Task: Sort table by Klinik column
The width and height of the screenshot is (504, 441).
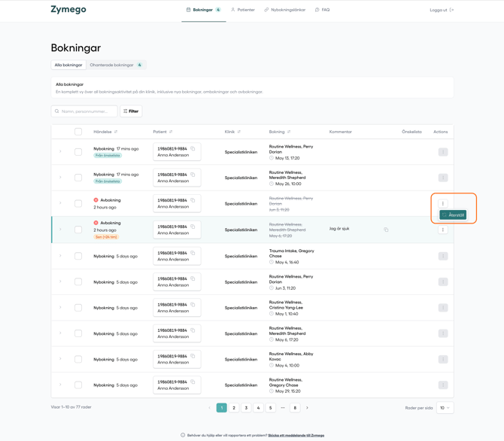Action: tap(238, 132)
